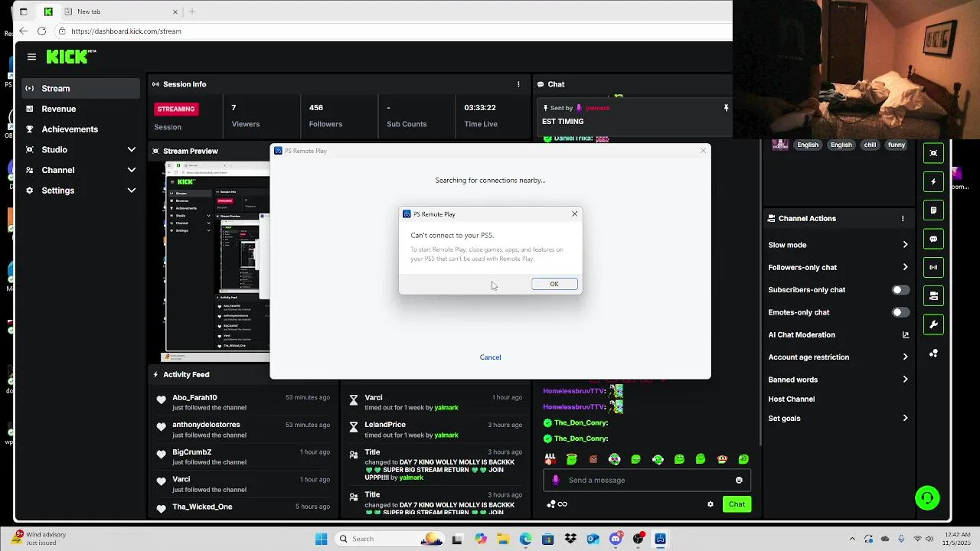Click the camera channel actions widget icon

pyautogui.click(x=933, y=295)
